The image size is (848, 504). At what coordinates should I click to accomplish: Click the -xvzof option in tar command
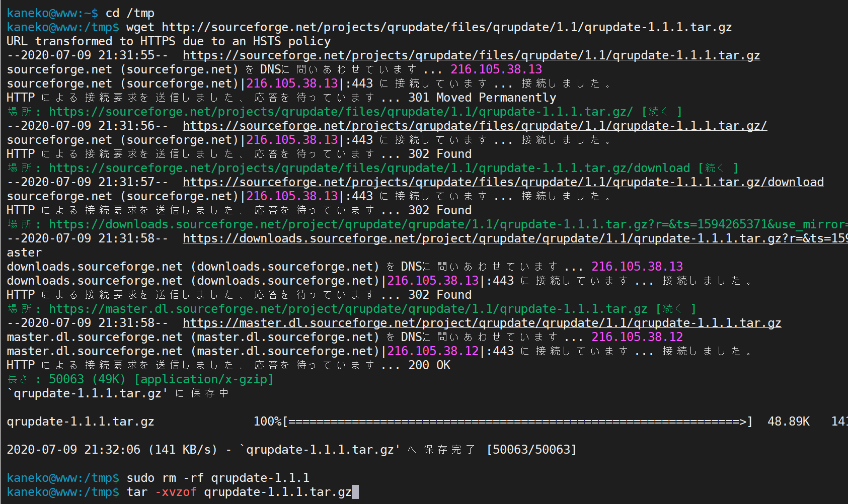coord(176,492)
